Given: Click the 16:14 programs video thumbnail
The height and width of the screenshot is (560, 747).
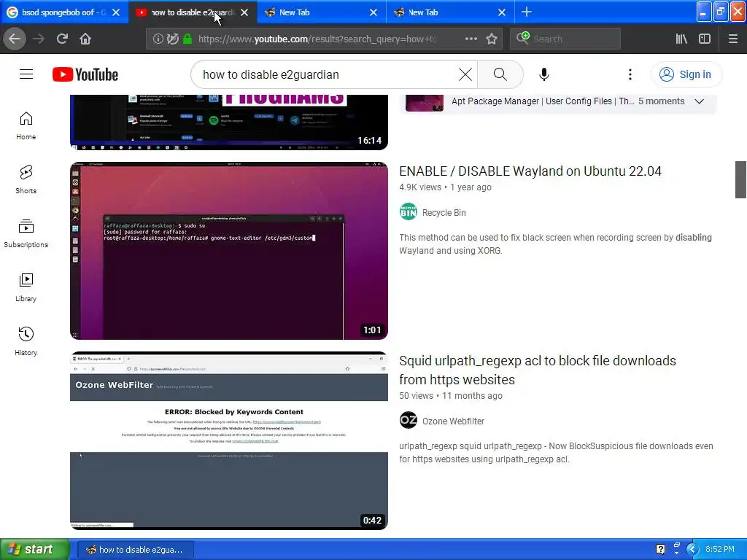Looking at the screenshot, I should 228,122.
